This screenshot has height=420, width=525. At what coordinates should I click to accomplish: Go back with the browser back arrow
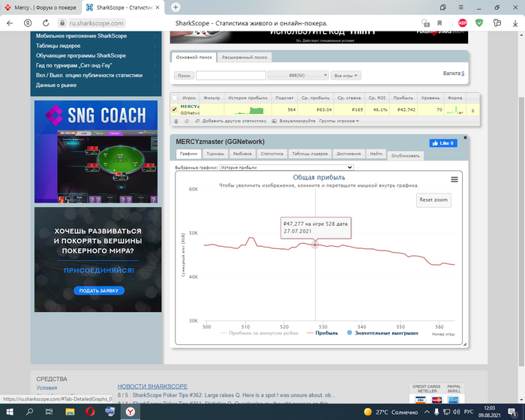coord(10,23)
